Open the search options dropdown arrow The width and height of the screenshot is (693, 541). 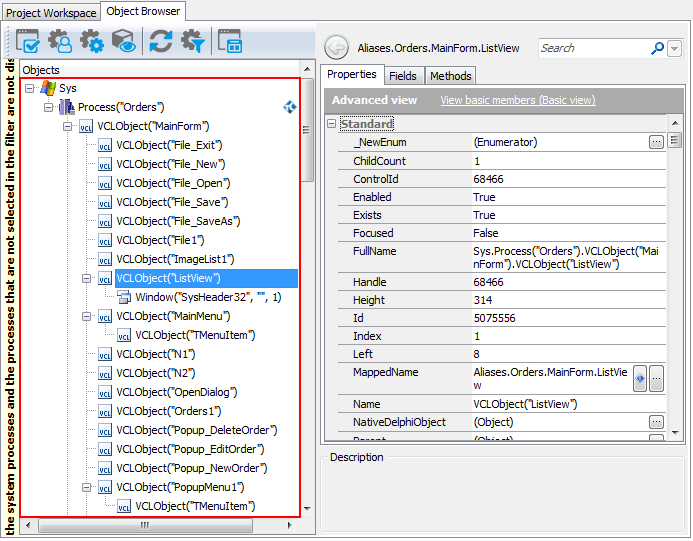point(675,48)
